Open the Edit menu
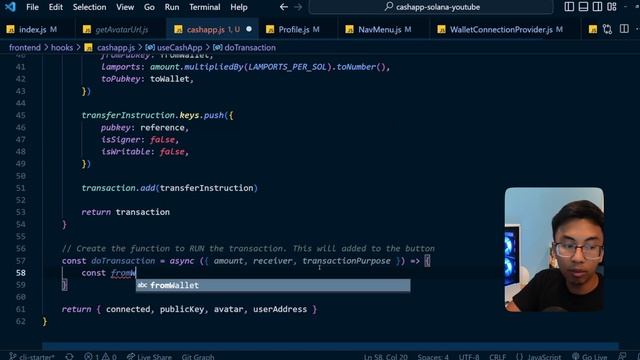The image size is (640, 360). pyautogui.click(x=56, y=7)
